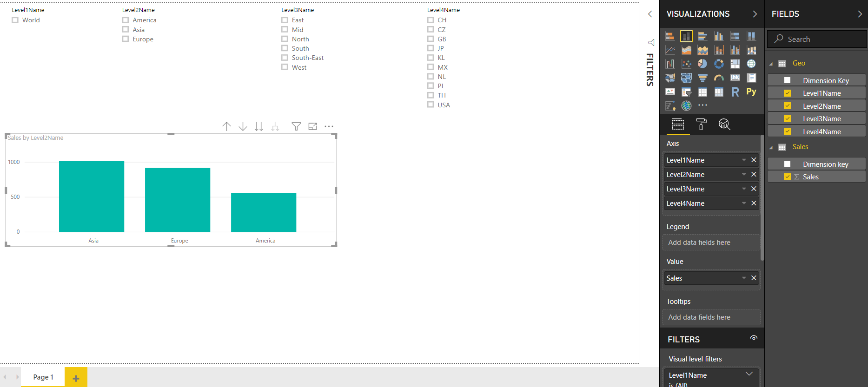The image size is (868, 387).
Task: Switch to the Analytics tab
Action: pyautogui.click(x=724, y=124)
